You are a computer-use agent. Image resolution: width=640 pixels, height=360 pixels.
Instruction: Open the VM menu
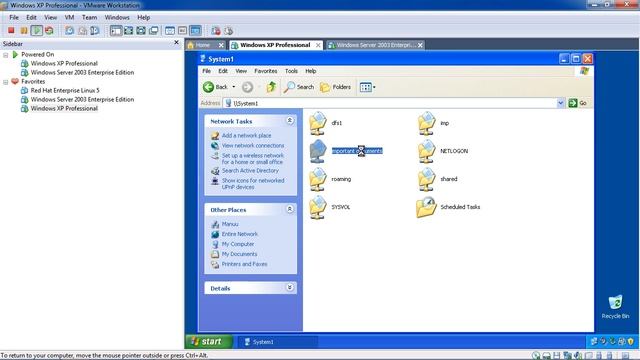[69, 18]
